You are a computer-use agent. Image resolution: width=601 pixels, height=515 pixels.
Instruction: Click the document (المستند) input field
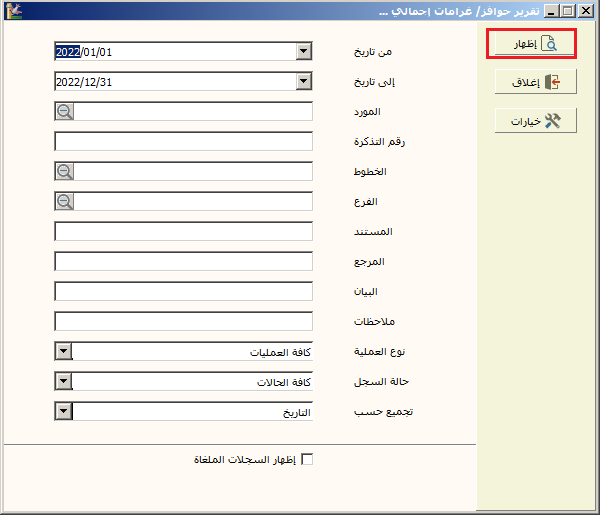[184, 232]
